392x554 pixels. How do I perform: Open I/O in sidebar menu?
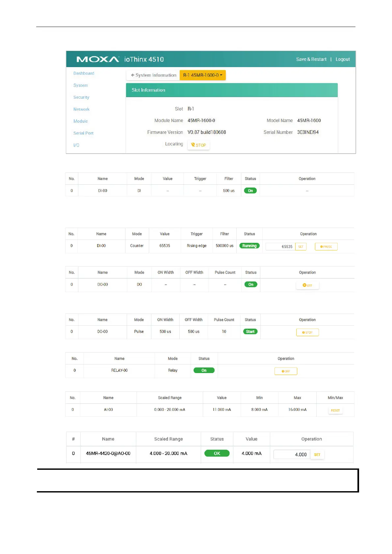76,145
